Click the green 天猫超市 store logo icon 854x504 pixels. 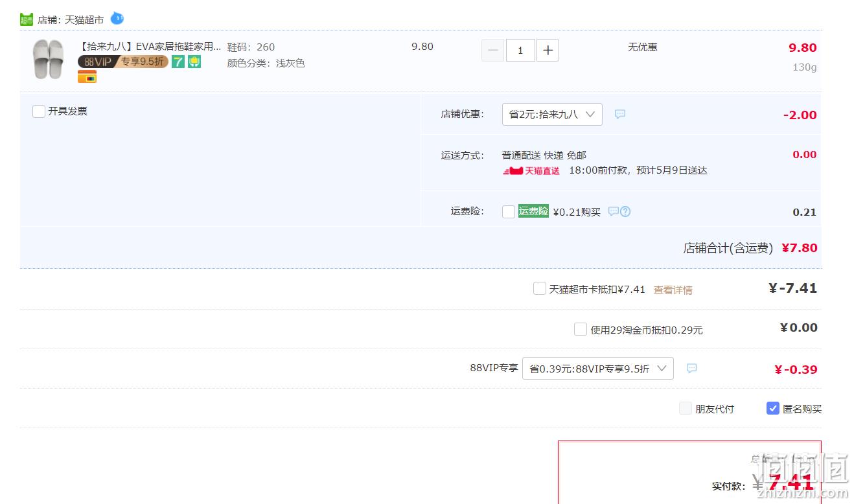click(x=26, y=19)
